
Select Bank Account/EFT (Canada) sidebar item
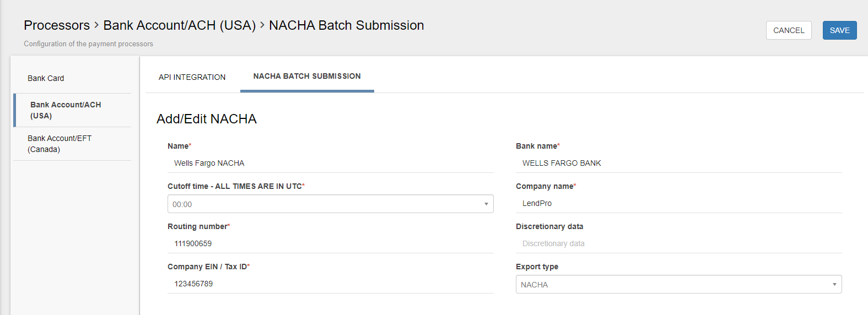(x=72, y=144)
